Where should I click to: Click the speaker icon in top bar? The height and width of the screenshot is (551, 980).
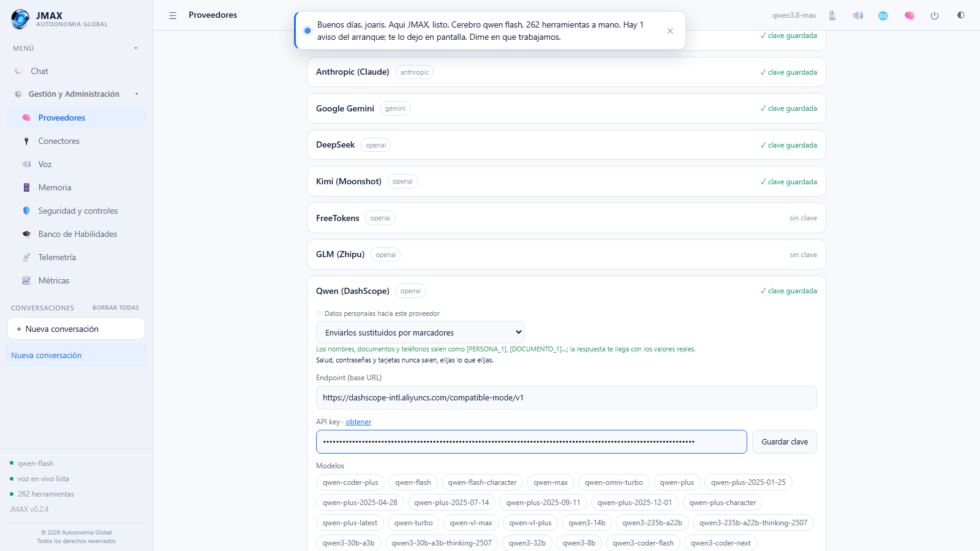858,15
